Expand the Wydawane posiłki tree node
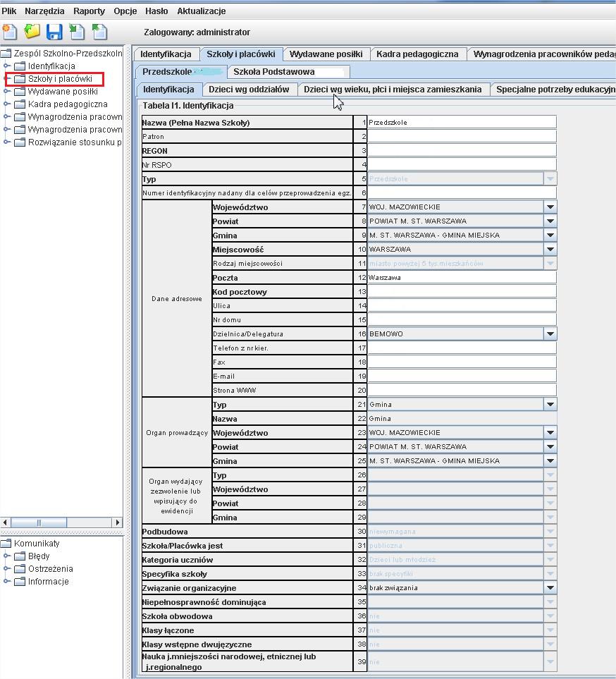 [x=6, y=92]
